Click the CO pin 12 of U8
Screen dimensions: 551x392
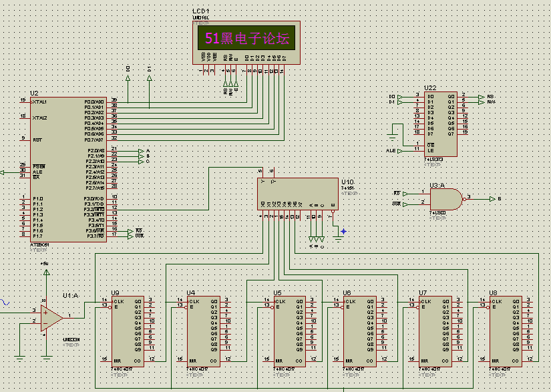tap(528, 361)
